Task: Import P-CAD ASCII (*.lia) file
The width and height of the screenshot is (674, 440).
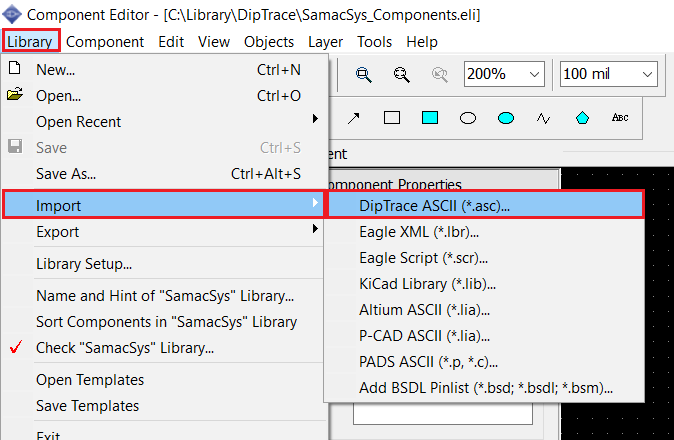Action: click(486, 336)
